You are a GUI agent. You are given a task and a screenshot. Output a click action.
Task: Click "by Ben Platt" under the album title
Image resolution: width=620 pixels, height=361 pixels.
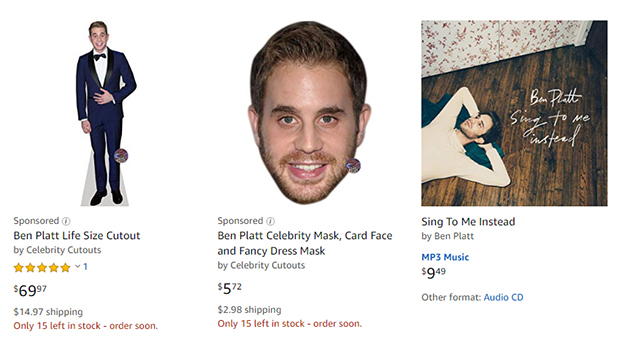tap(448, 236)
